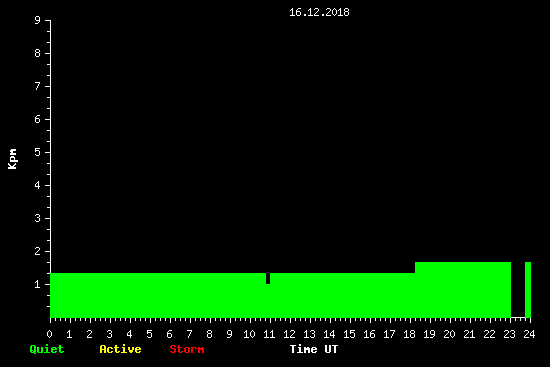This screenshot has height=367, width=550.
Task: Click the Time UT axis label
Action: [314, 349]
